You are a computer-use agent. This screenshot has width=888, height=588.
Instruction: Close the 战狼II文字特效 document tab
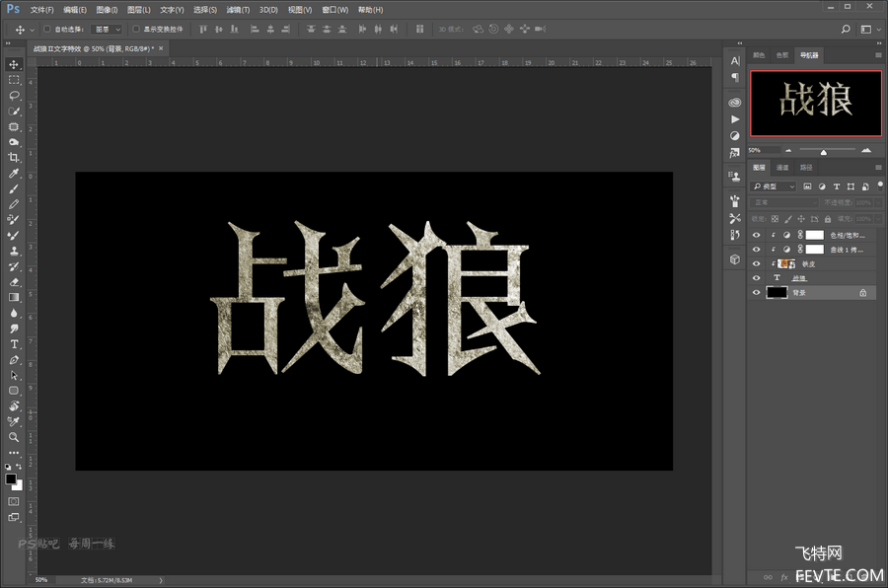tap(161, 48)
